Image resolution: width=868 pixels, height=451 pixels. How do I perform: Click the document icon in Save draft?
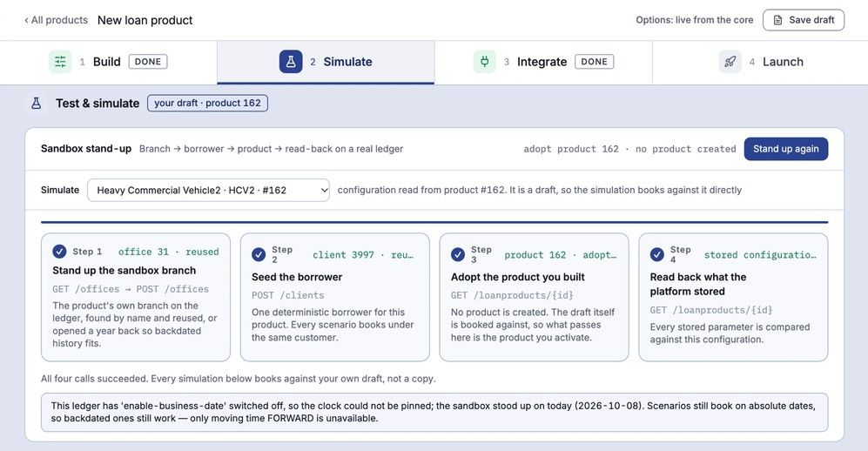click(777, 20)
